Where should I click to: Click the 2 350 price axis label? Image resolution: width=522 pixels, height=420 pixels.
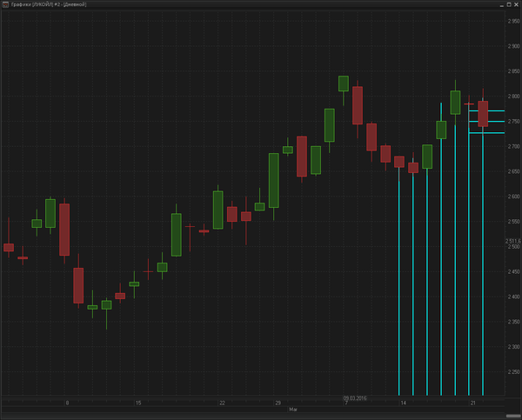[513, 322]
